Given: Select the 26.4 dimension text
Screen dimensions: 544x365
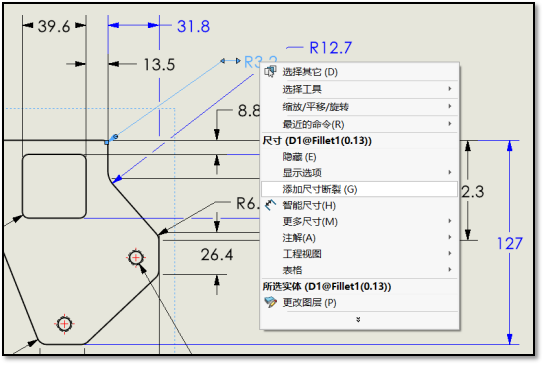Looking at the screenshot, I should (217, 255).
